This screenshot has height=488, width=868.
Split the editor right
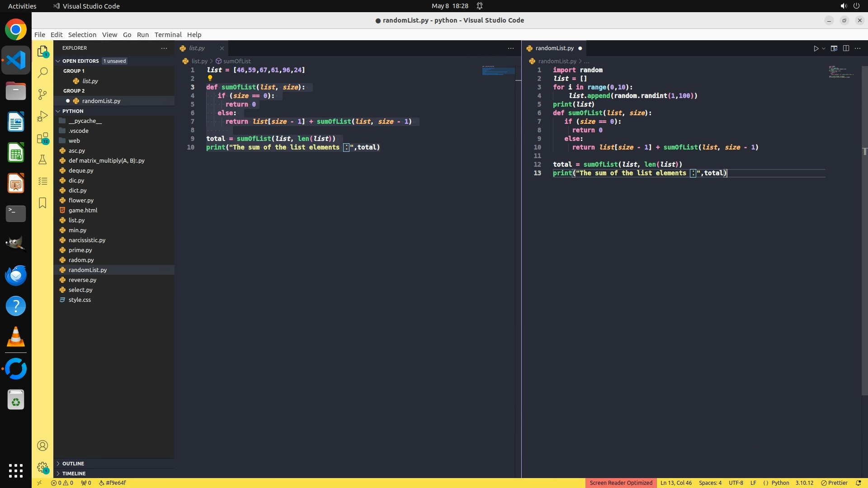coord(846,48)
